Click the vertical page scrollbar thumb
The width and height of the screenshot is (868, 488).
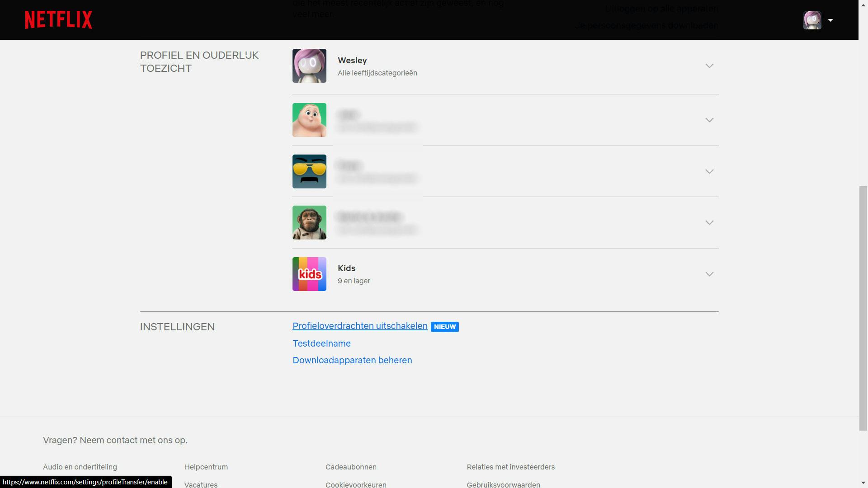pyautogui.click(x=863, y=307)
